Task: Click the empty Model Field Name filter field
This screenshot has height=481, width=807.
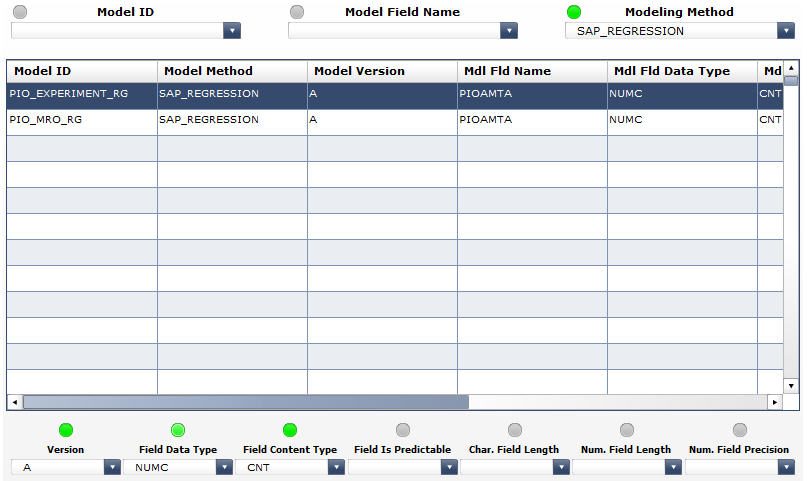Action: [394, 31]
